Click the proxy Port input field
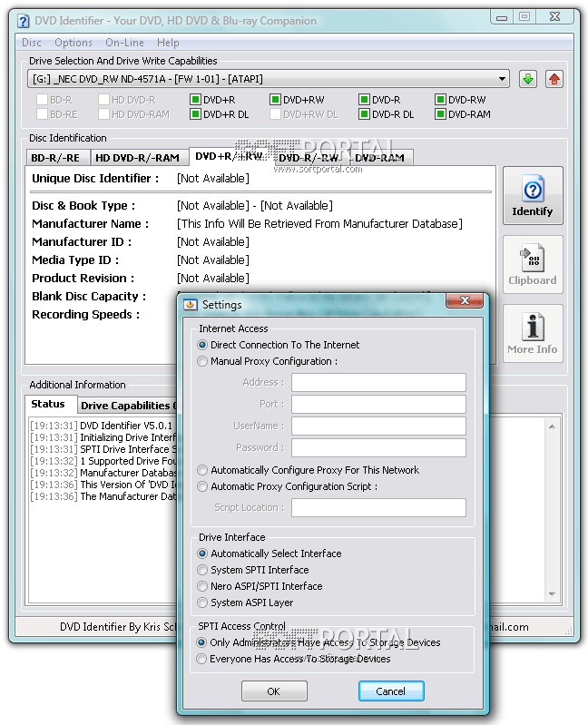The width and height of the screenshot is (588, 725). pos(378,404)
